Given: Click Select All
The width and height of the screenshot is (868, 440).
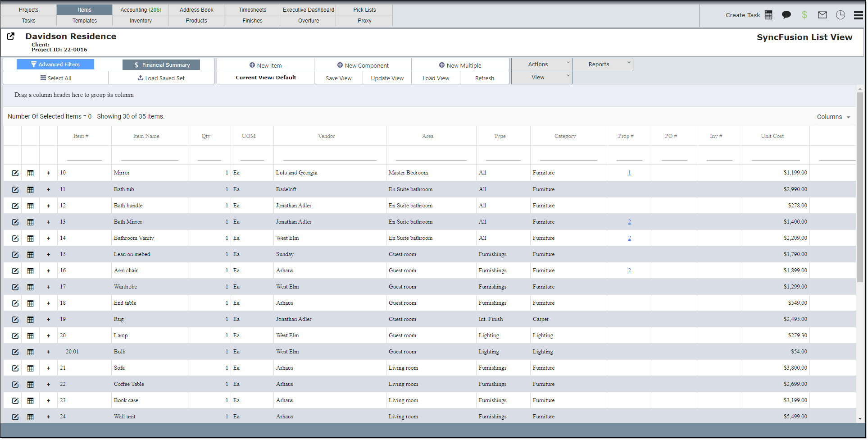Looking at the screenshot, I should (x=56, y=78).
